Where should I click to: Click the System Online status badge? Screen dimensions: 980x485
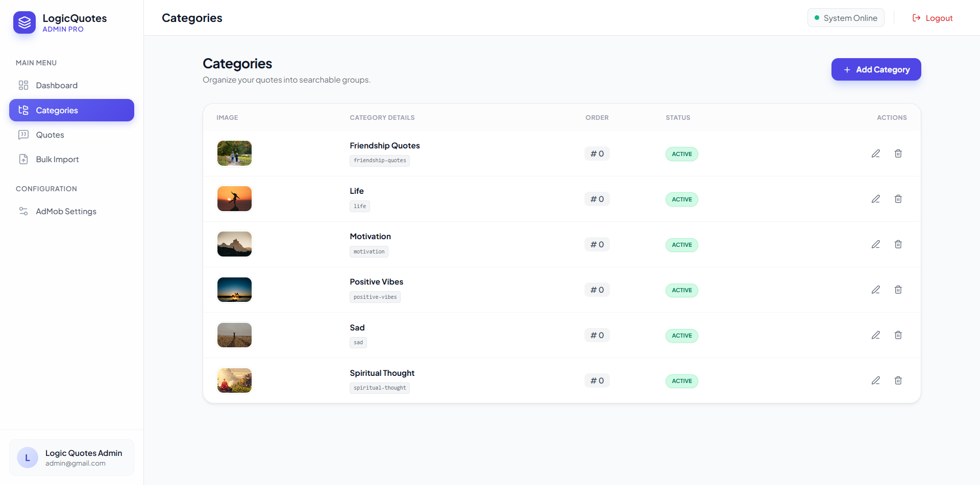pos(846,18)
